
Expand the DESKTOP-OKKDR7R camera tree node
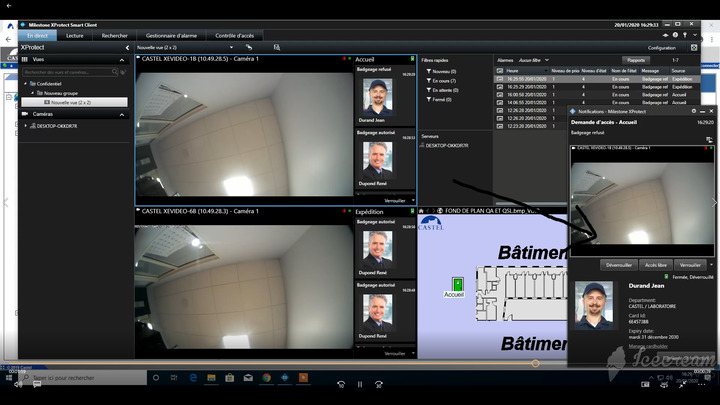(x=26, y=125)
